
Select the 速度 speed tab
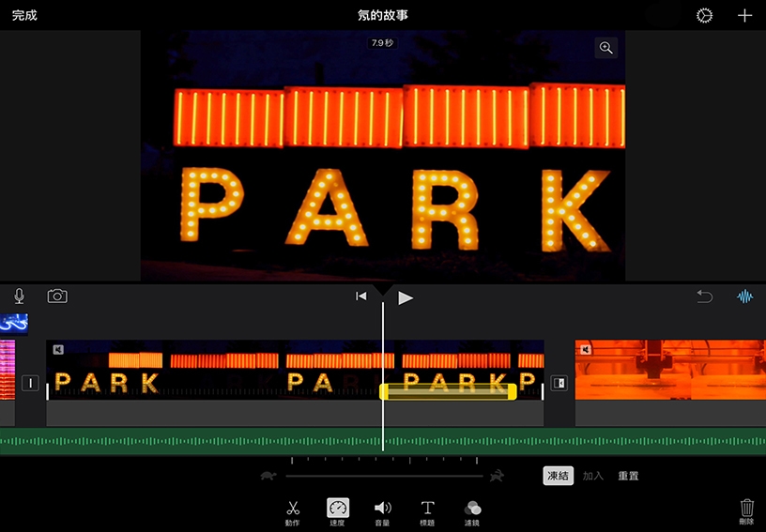tap(338, 512)
